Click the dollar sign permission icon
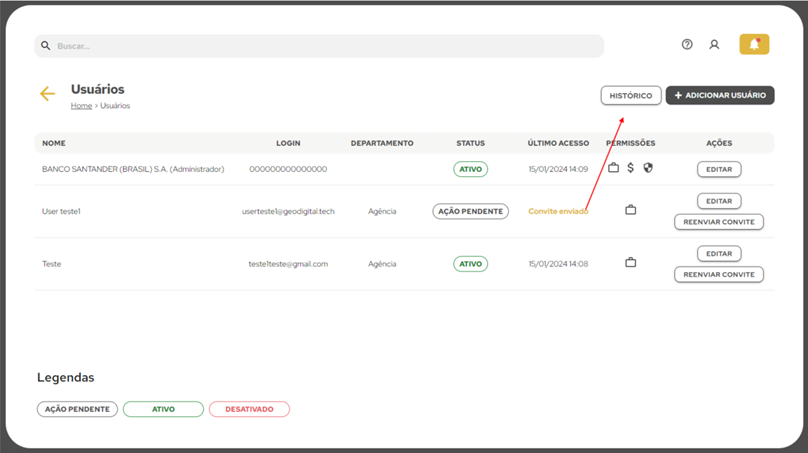808x453 pixels. point(630,167)
